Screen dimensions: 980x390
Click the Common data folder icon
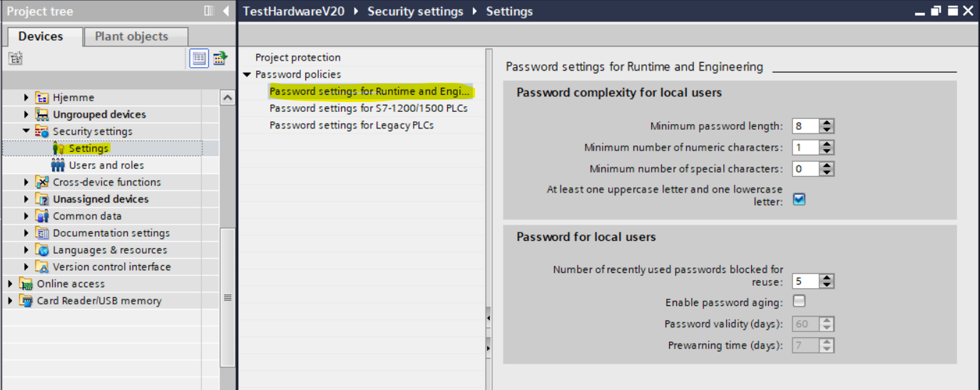tap(42, 216)
